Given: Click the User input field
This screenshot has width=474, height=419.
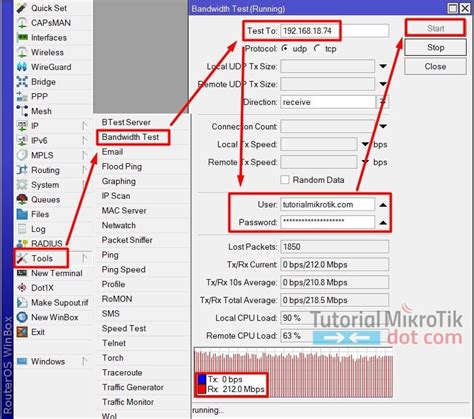Looking at the screenshot, I should pos(328,205).
